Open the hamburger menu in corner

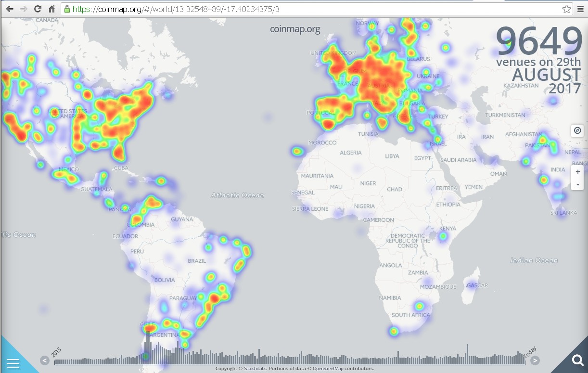pos(13,363)
